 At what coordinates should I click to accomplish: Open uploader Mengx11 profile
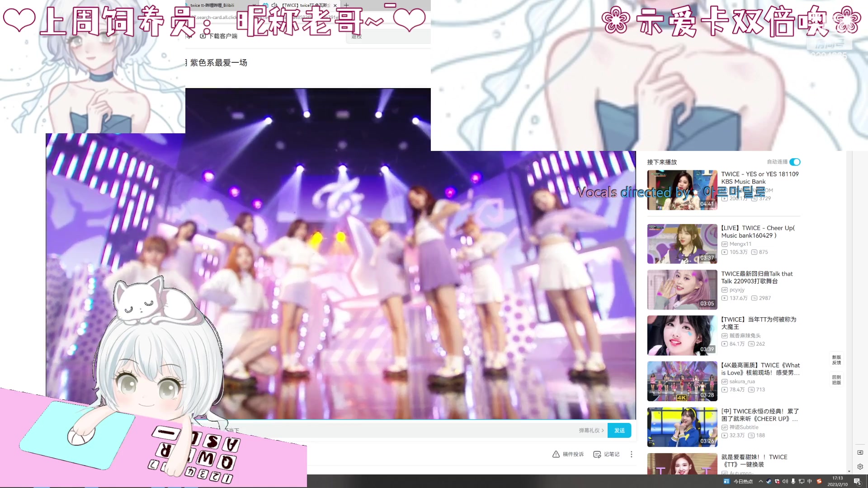click(741, 244)
